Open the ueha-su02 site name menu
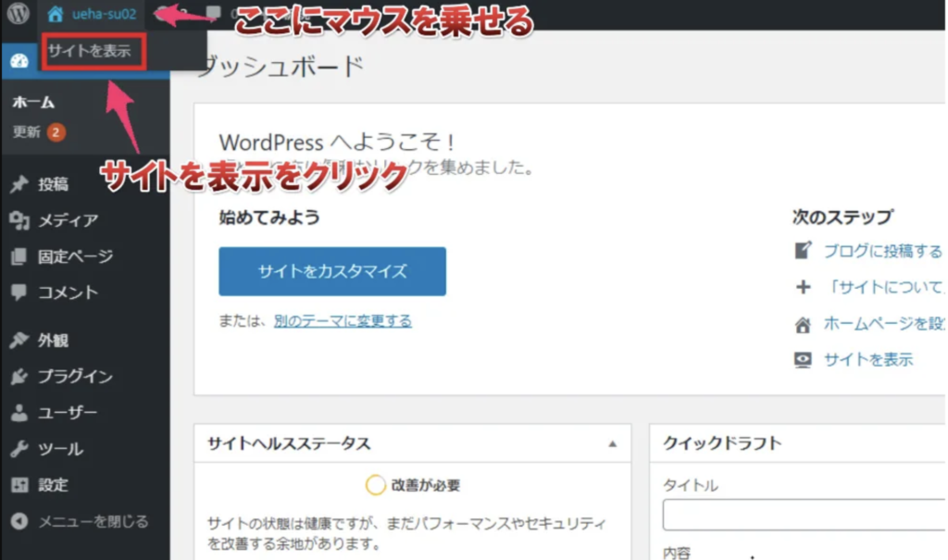The height and width of the screenshot is (560, 948). coord(104,13)
